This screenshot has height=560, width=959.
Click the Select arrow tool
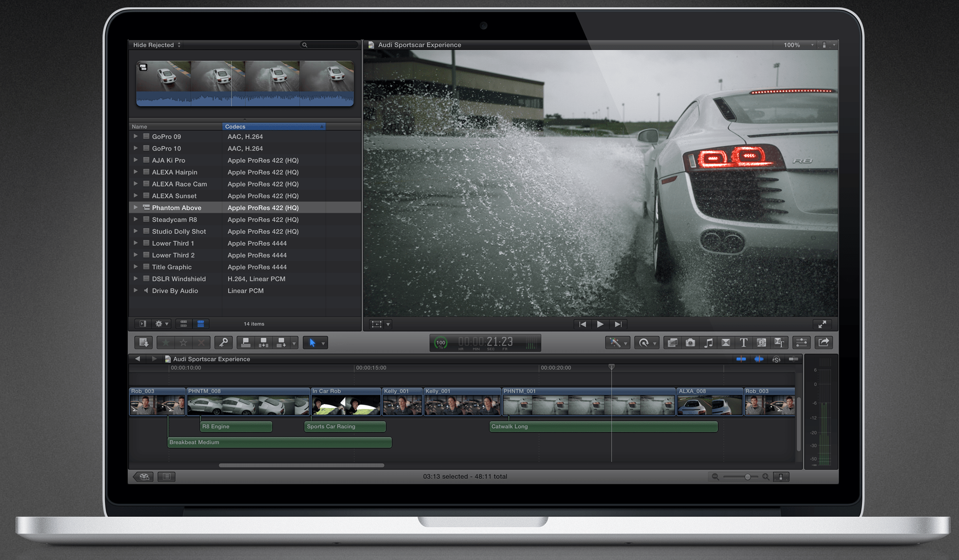pyautogui.click(x=312, y=343)
